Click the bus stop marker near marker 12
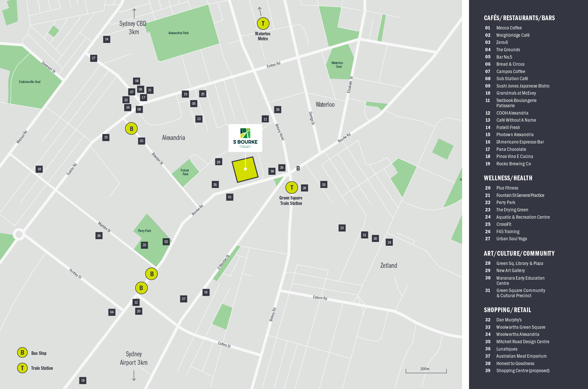Viewport: 588px width, 389px height. [x=141, y=288]
